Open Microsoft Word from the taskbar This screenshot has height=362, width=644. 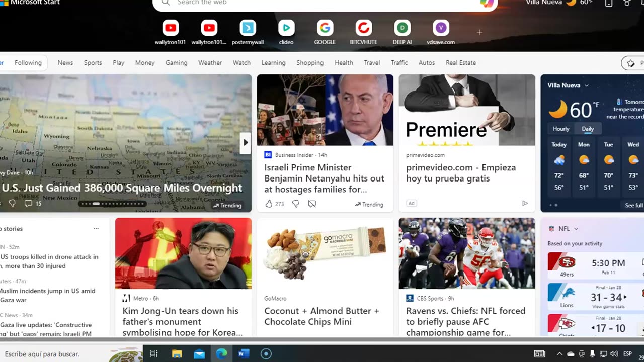pyautogui.click(x=244, y=354)
